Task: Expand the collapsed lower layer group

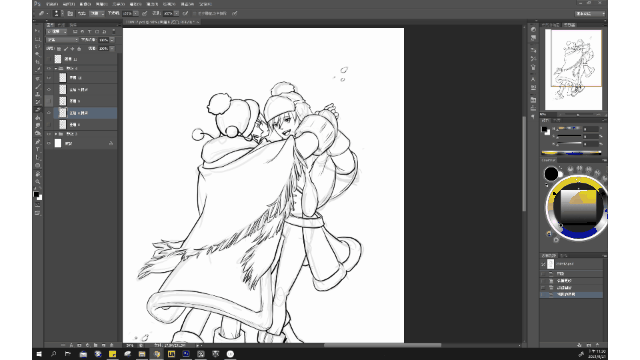Action: 56,134
